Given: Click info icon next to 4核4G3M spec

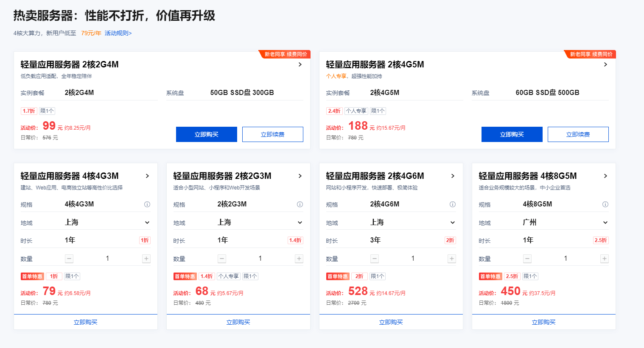Looking at the screenshot, I should coord(147,204).
